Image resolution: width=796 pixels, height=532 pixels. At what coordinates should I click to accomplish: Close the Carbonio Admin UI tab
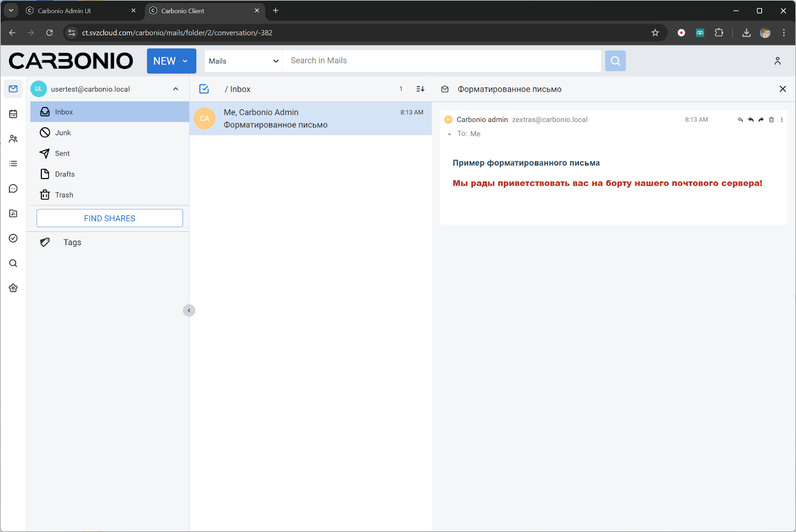[133, 10]
